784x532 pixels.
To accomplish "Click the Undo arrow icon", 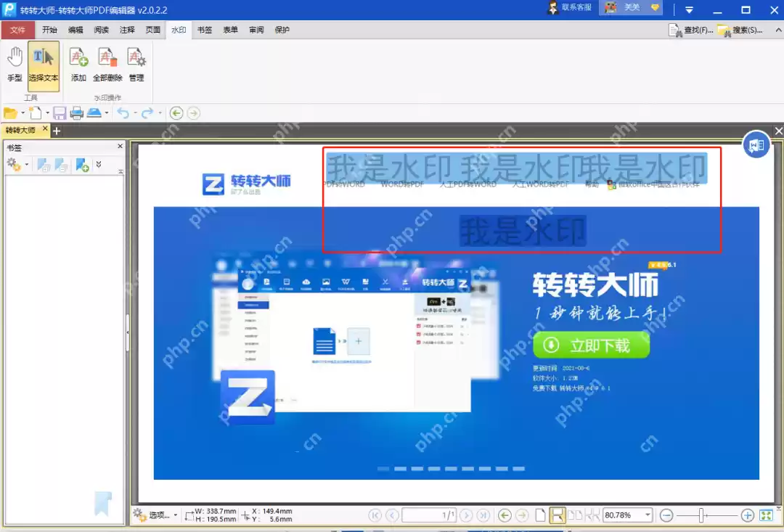I will pyautogui.click(x=123, y=113).
